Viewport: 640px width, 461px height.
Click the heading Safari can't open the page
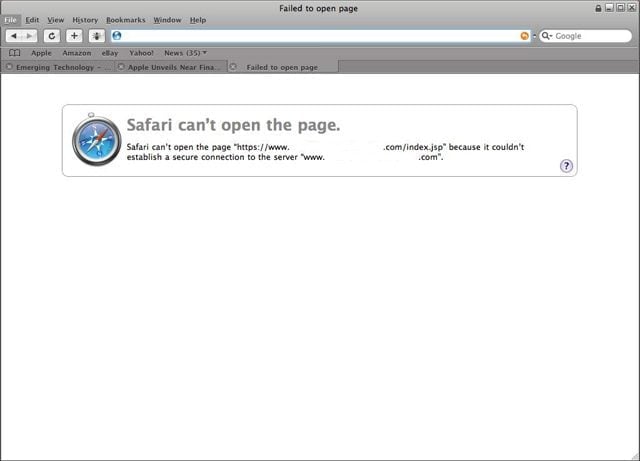[x=233, y=125]
